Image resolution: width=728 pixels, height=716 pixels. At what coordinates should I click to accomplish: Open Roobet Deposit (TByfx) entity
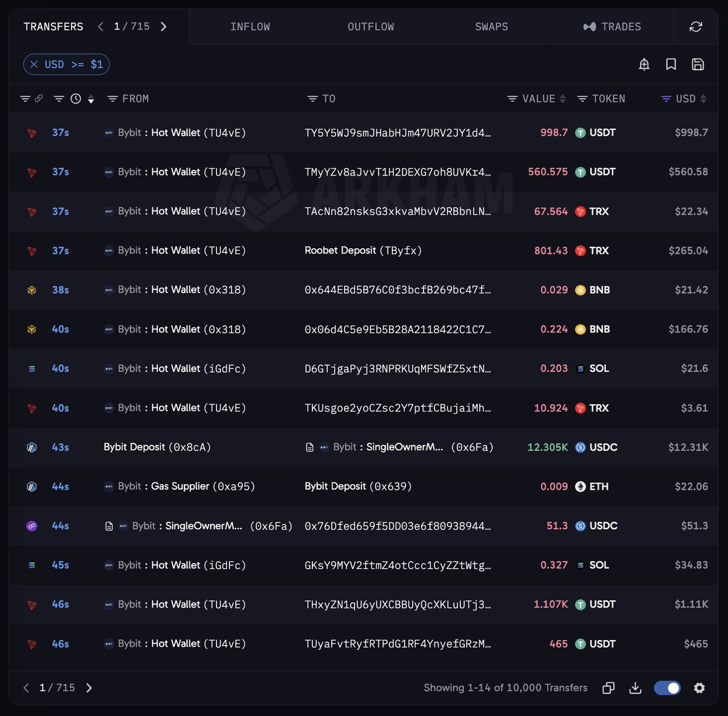click(x=363, y=251)
